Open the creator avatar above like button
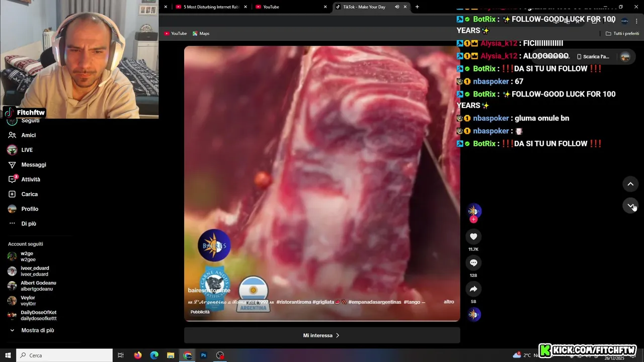The width and height of the screenshot is (644, 362). coord(473,211)
